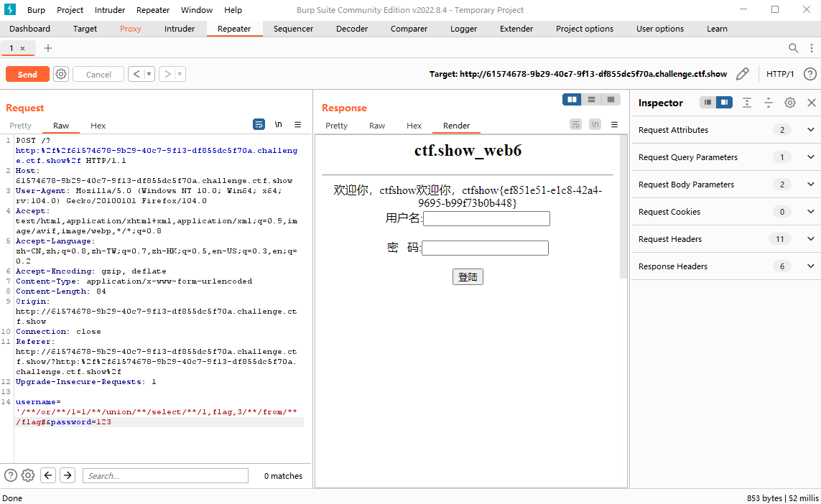
Task: Open previous history dropdown arrow
Action: [149, 75]
